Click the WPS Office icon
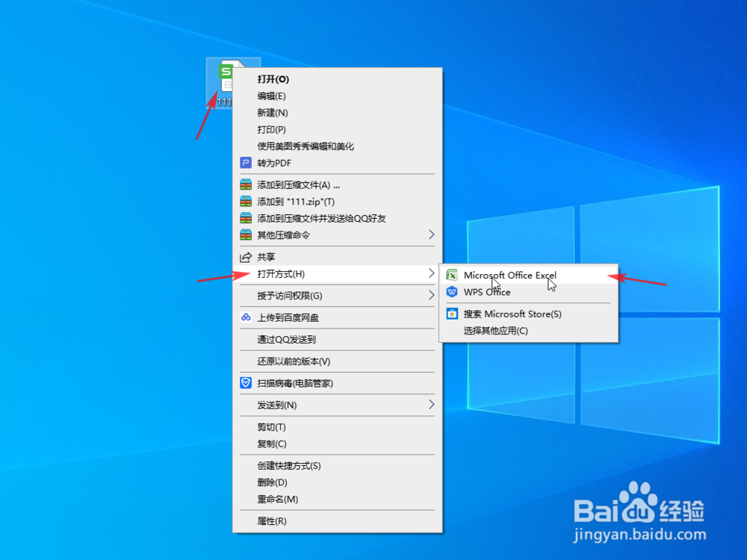 click(452, 292)
